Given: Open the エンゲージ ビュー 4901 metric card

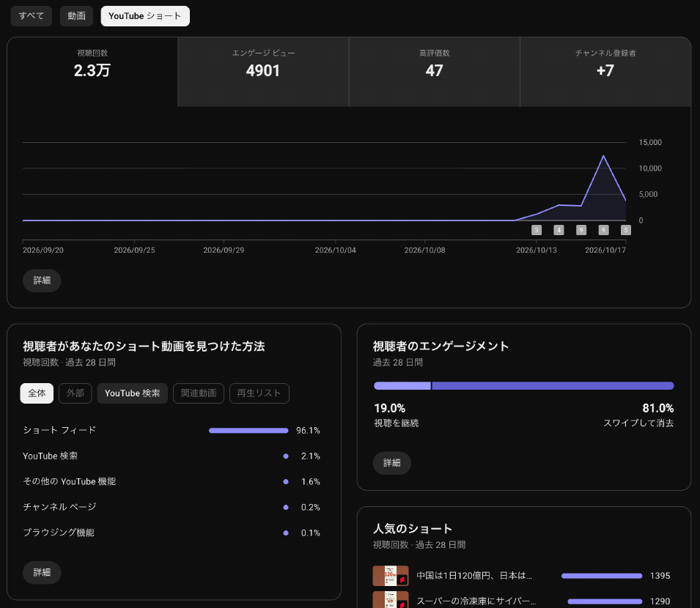Looking at the screenshot, I should tap(263, 72).
